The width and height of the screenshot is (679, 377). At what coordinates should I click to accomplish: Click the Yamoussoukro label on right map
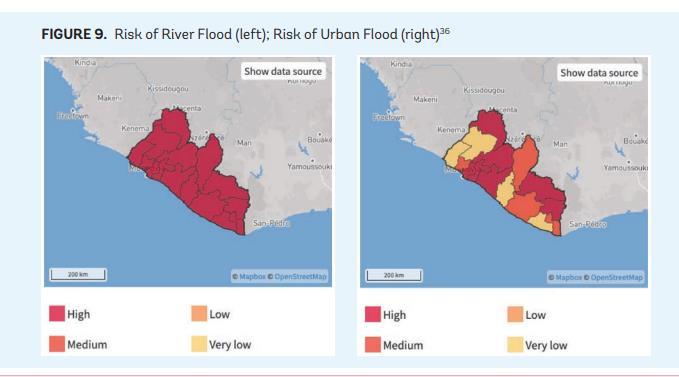tap(626, 167)
